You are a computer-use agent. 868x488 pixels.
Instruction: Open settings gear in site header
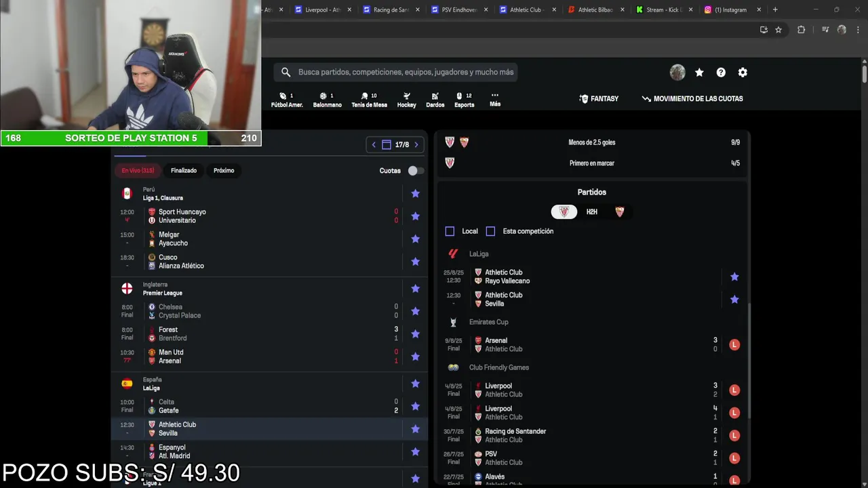tap(743, 73)
